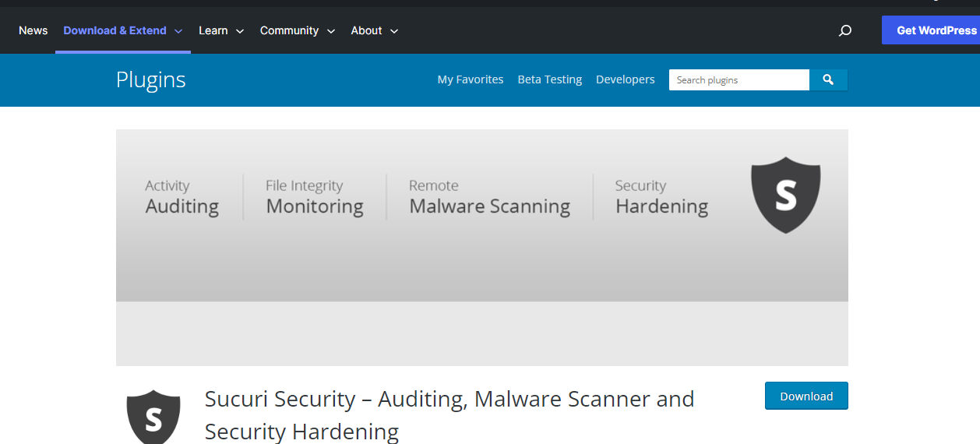Click the top bar search magnifier icon
Image resolution: width=980 pixels, height=444 pixels.
coord(845,30)
